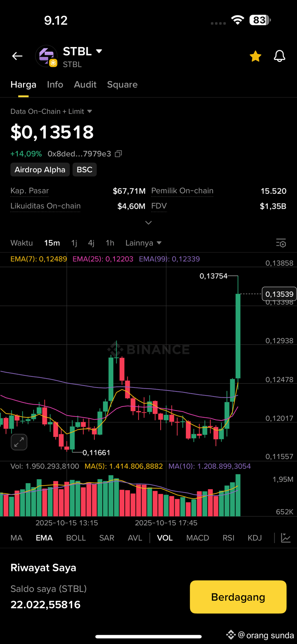The width and height of the screenshot is (297, 644).
Task: Enable the KDJ sub-indicator
Action: tap(255, 538)
